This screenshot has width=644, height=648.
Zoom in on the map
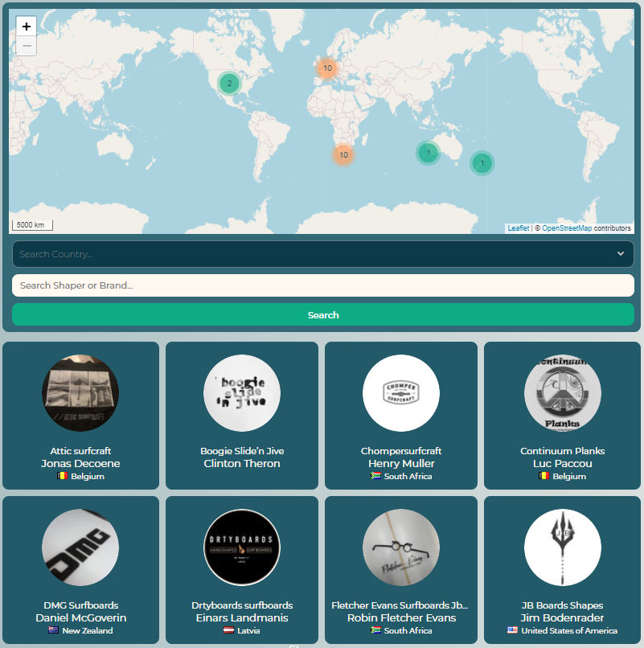click(26, 27)
